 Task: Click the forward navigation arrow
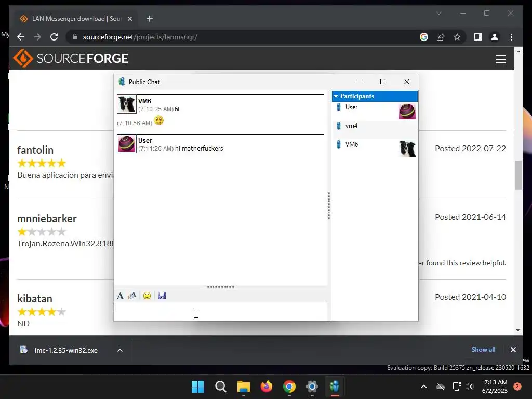pyautogui.click(x=37, y=37)
